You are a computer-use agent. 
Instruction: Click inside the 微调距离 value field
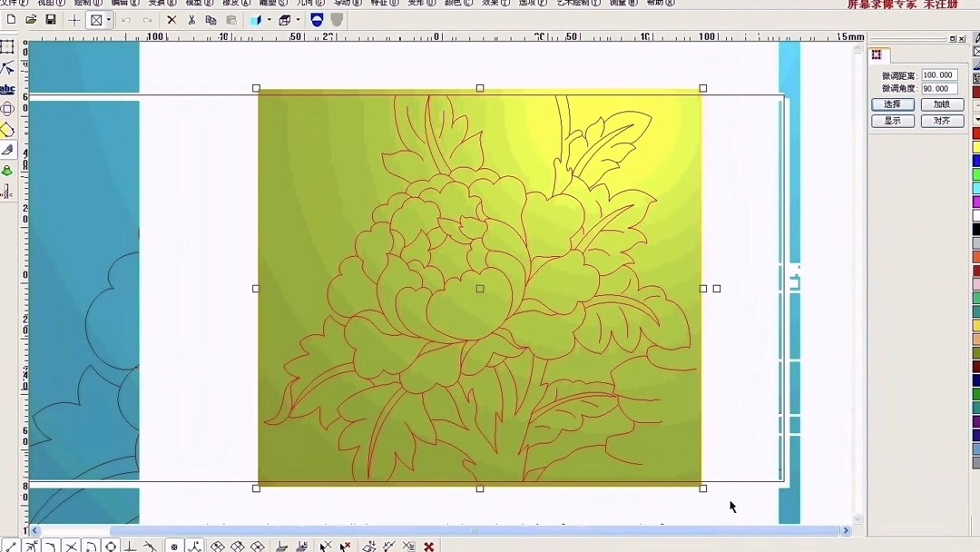click(937, 74)
